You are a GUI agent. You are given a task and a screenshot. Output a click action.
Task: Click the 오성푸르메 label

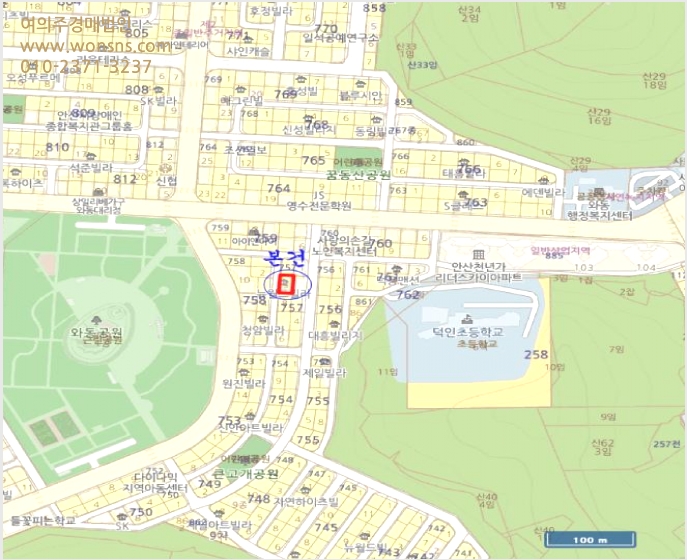point(33,77)
